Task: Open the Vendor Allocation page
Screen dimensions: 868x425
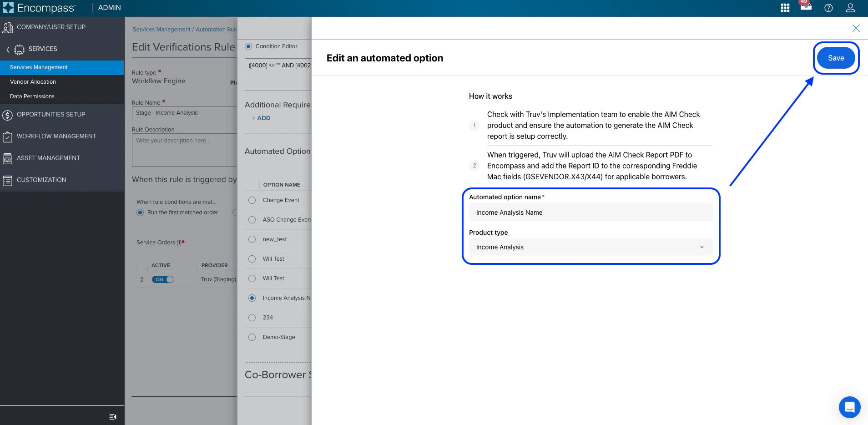Action: pos(33,81)
